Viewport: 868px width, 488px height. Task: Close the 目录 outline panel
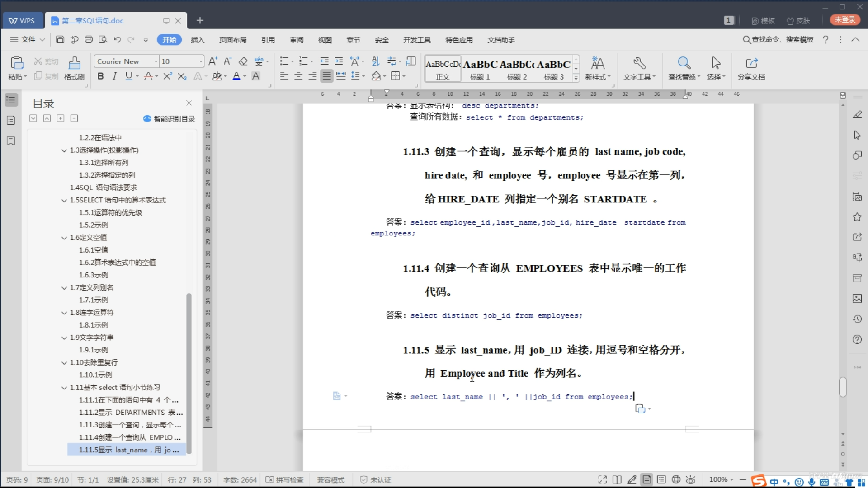(189, 103)
